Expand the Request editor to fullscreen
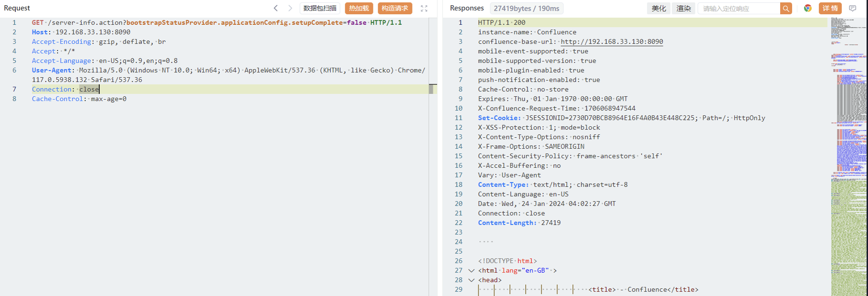Screen dimensions: 868x296 (x=424, y=8)
